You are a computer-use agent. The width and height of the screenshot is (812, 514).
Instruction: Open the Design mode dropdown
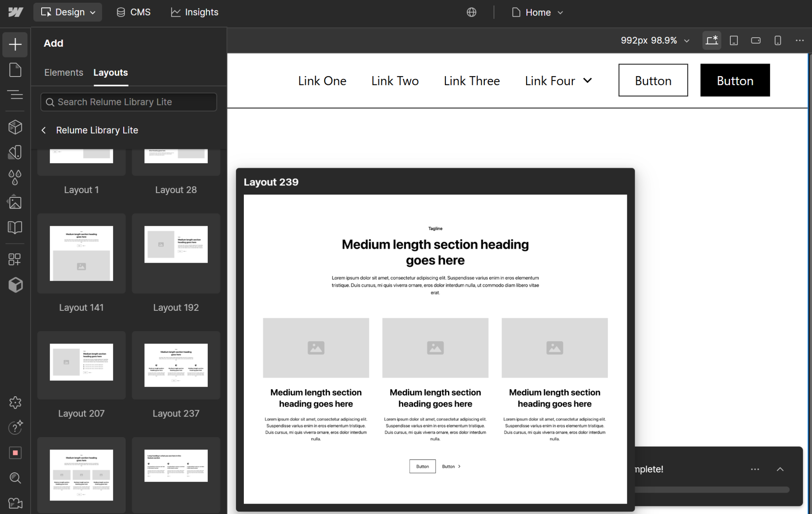click(68, 12)
